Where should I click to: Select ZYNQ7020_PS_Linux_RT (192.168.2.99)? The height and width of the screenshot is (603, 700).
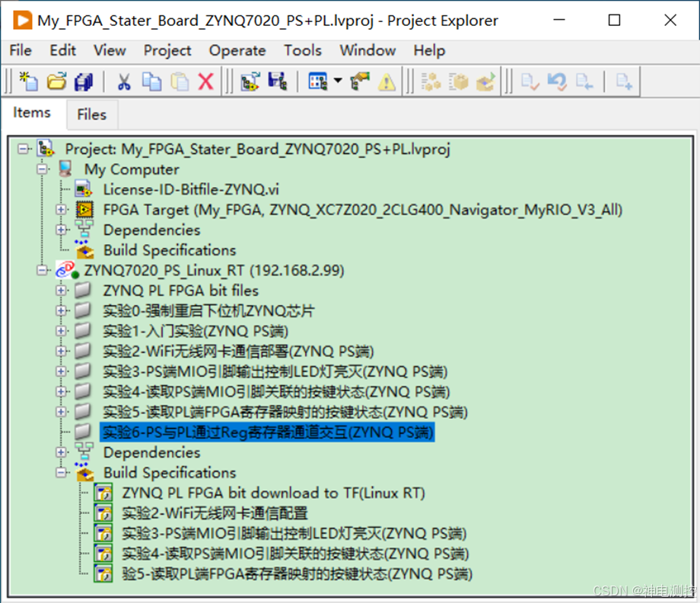(215, 270)
